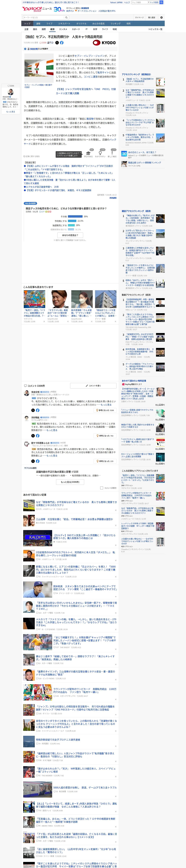Click the search magnifier beside the keyword field
Screen dimensions: 186x868
66,18
